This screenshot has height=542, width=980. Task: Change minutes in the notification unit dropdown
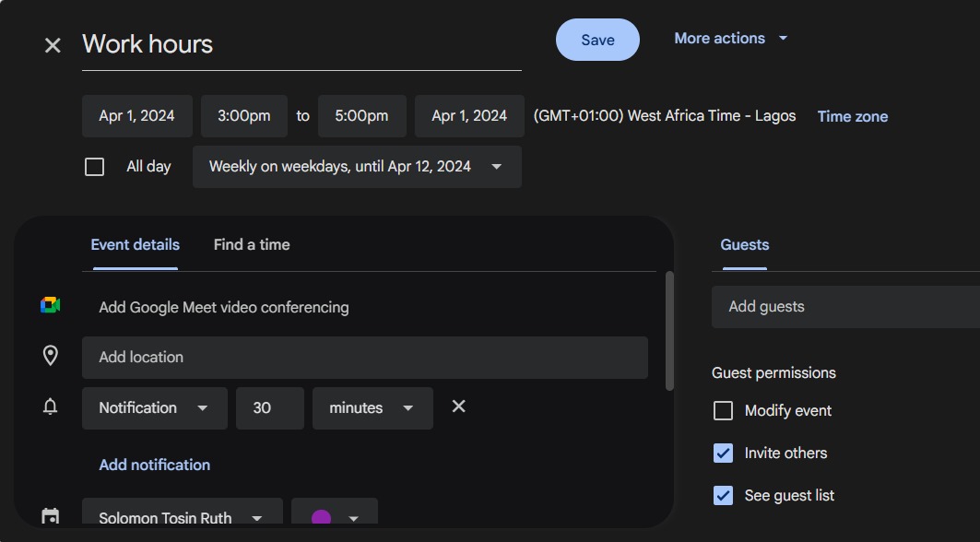372,406
